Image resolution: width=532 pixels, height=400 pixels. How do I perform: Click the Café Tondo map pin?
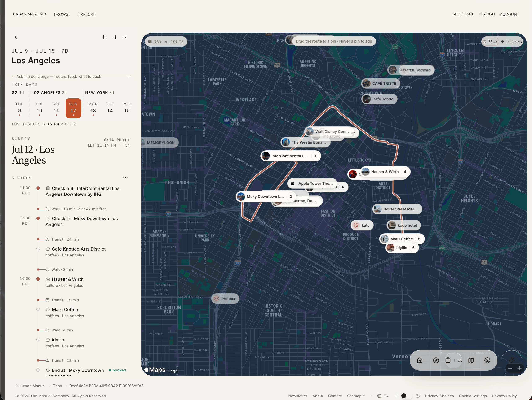point(379,99)
